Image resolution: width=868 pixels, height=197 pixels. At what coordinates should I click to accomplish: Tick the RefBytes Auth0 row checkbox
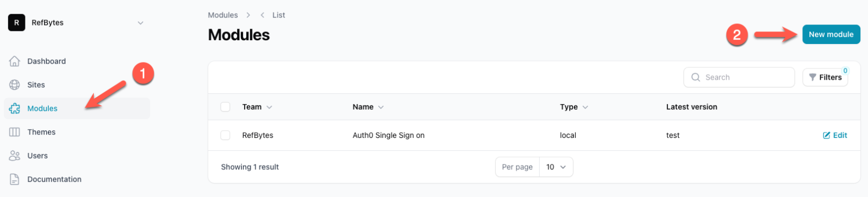coord(225,135)
